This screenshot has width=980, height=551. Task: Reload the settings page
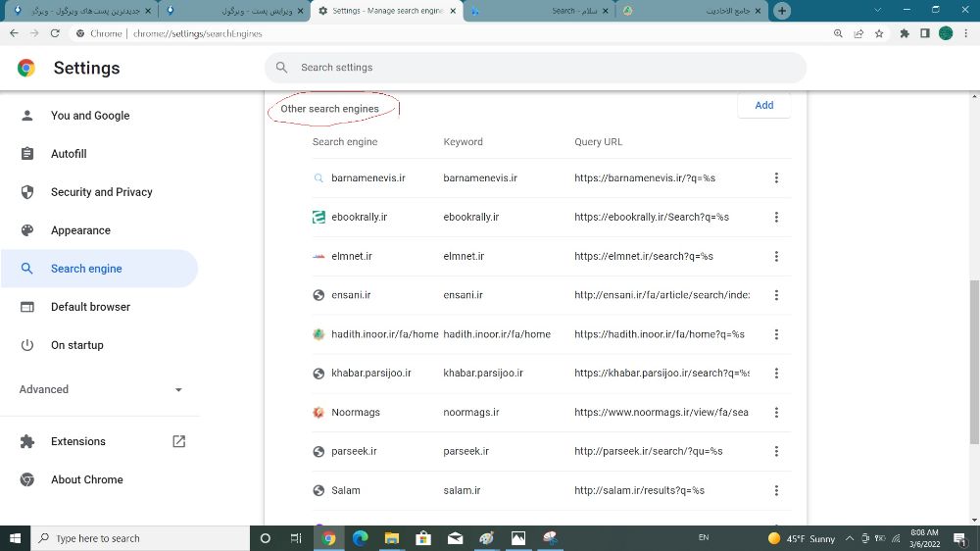[55, 33]
